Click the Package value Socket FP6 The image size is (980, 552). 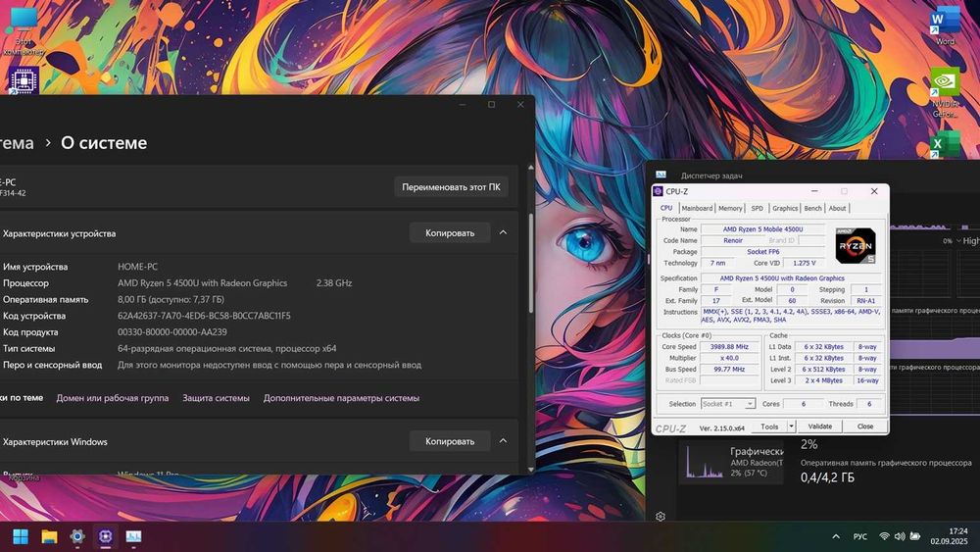click(763, 252)
